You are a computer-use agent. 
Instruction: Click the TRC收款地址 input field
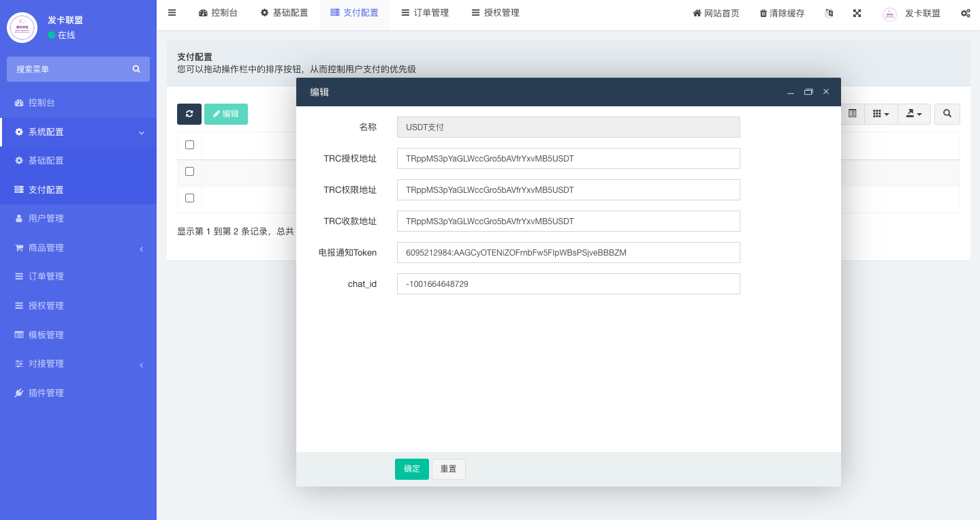coord(568,221)
